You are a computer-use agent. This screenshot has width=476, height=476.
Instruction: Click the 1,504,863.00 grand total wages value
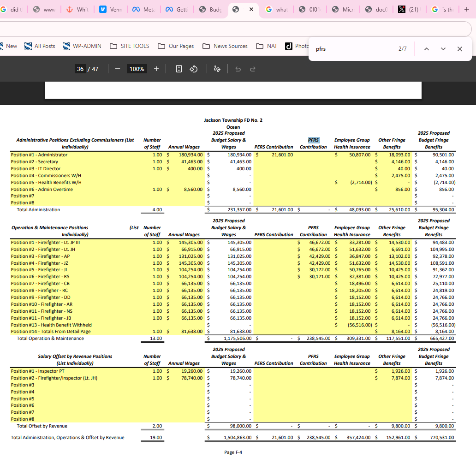(238, 438)
